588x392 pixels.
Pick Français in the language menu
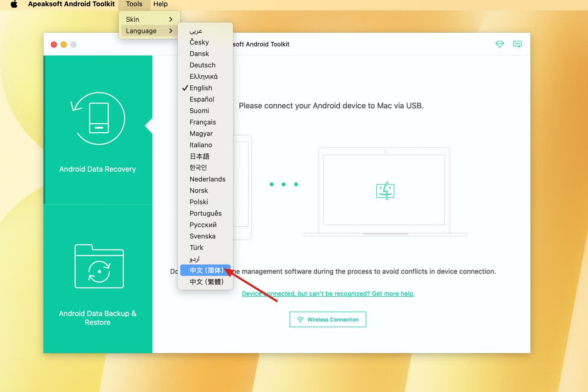(x=205, y=122)
